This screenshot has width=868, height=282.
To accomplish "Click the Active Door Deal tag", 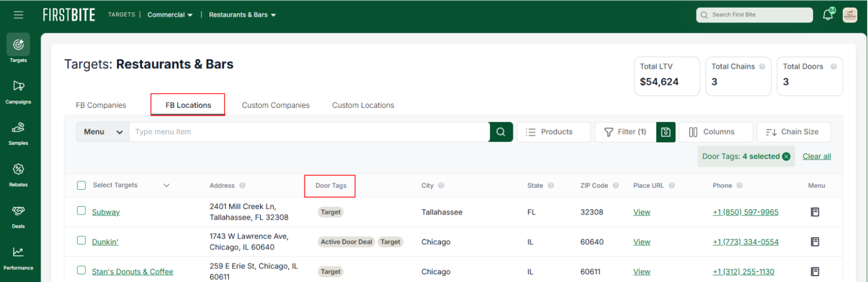I will pyautogui.click(x=347, y=242).
